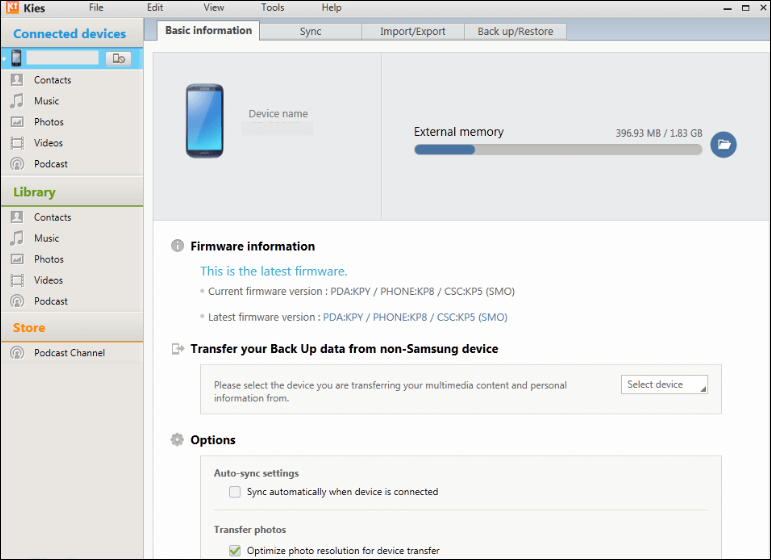Image resolution: width=771 pixels, height=560 pixels.
Task: Switch to the Basic information tab
Action: (208, 30)
